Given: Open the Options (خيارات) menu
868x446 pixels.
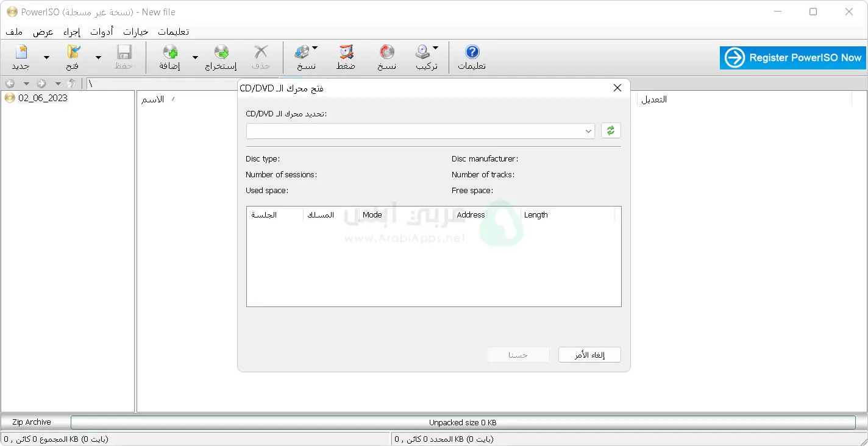Looking at the screenshot, I should 136,32.
